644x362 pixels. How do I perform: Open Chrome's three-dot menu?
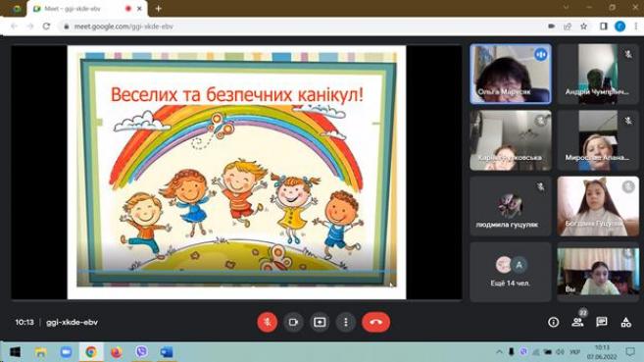click(x=636, y=26)
